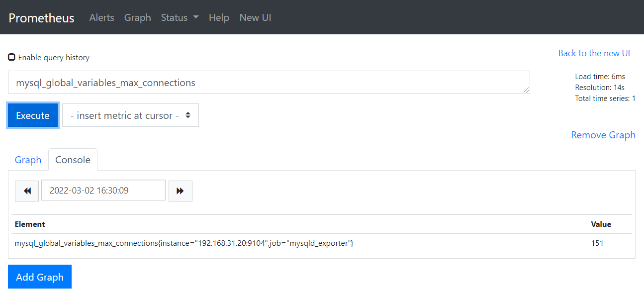The image size is (644, 297).
Task: Select the Console tab
Action: (73, 160)
